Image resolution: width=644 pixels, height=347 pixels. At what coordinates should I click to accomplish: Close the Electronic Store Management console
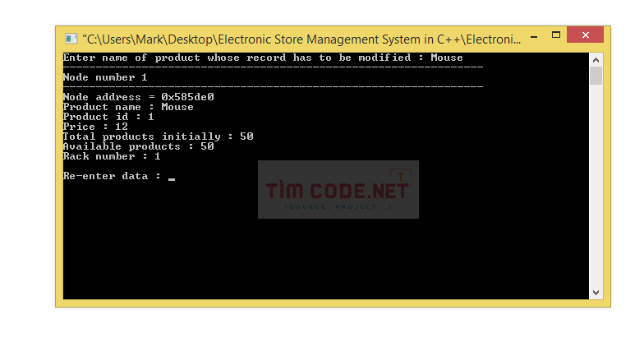click(585, 35)
